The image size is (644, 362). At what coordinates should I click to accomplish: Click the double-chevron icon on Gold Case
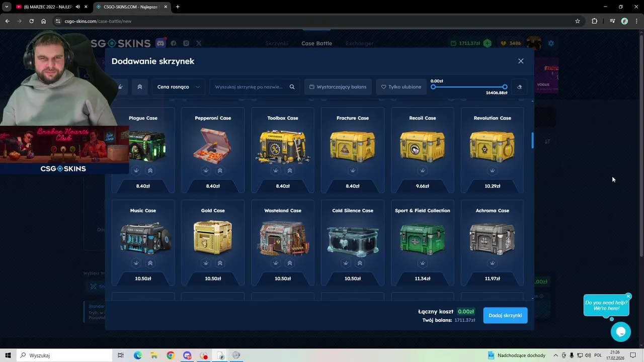pyautogui.click(x=220, y=263)
